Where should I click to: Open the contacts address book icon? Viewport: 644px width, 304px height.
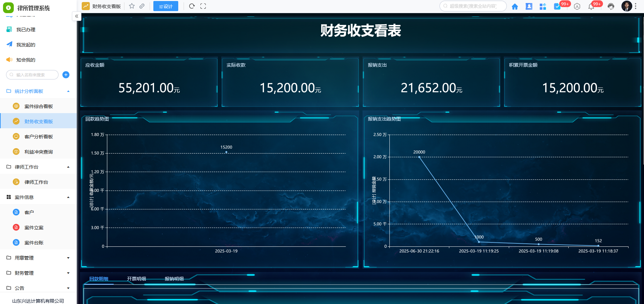[x=529, y=6]
